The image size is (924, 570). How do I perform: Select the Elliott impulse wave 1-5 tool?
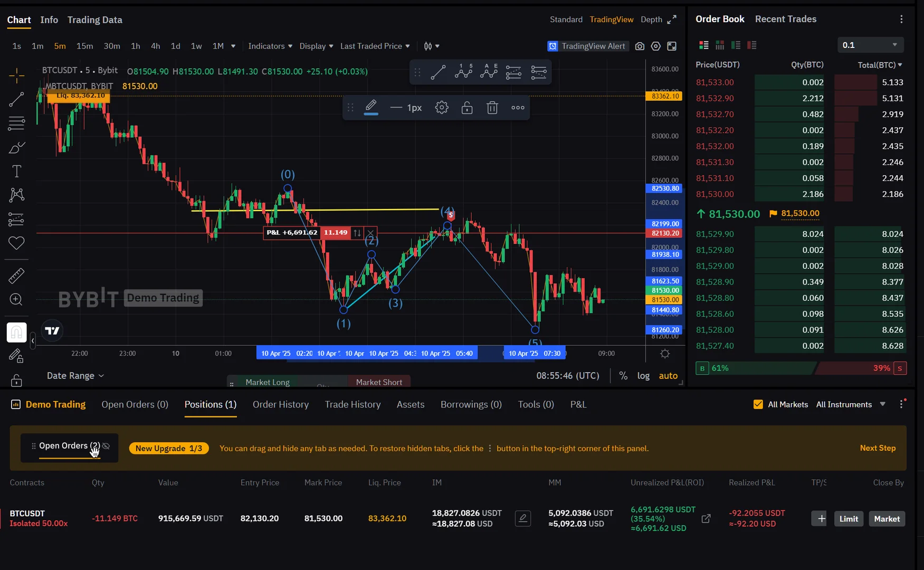[x=463, y=72]
